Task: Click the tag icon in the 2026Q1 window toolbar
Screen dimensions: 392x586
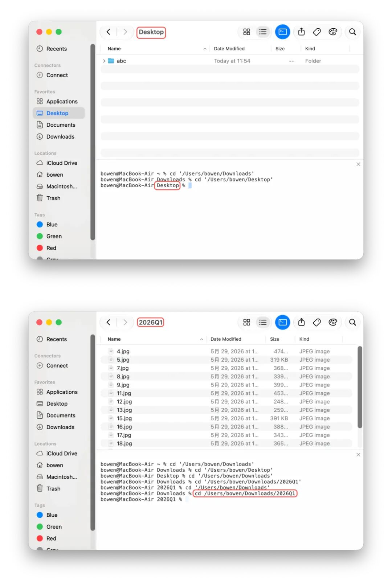Action: (x=317, y=322)
